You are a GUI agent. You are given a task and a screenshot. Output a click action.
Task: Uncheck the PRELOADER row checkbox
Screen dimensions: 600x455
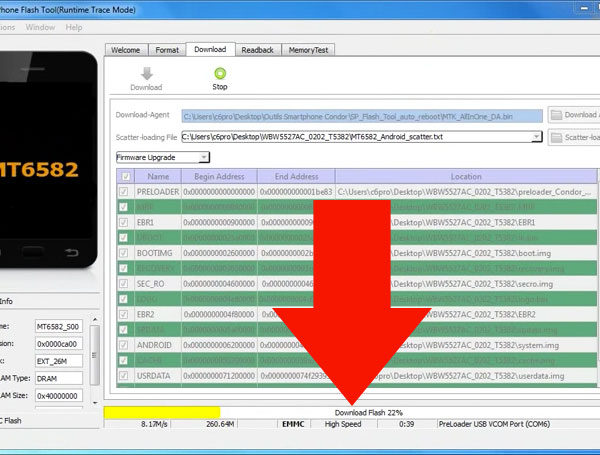point(123,192)
